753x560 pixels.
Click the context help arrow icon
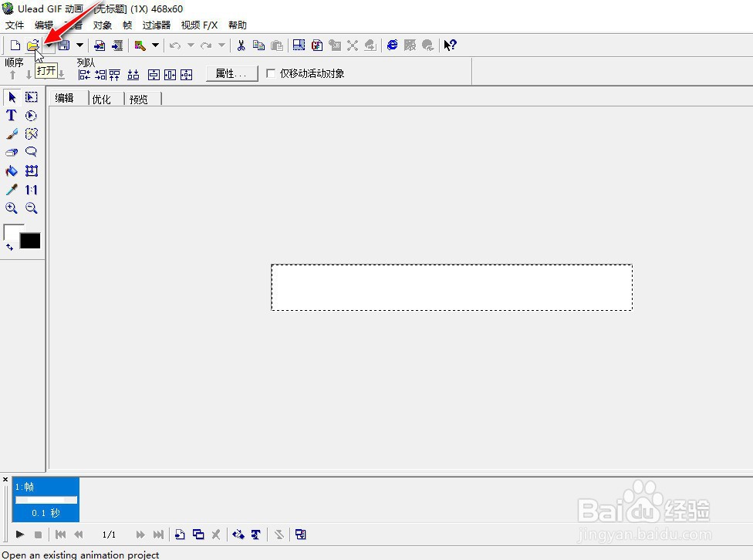click(450, 46)
